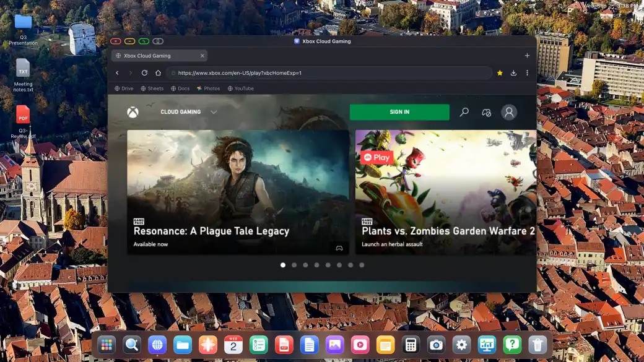Click the Xbox logo icon
The height and width of the screenshot is (362, 644).
pos(133,112)
